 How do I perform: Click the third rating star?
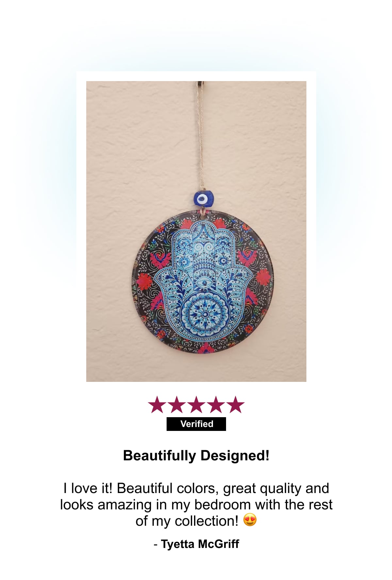click(x=196, y=405)
